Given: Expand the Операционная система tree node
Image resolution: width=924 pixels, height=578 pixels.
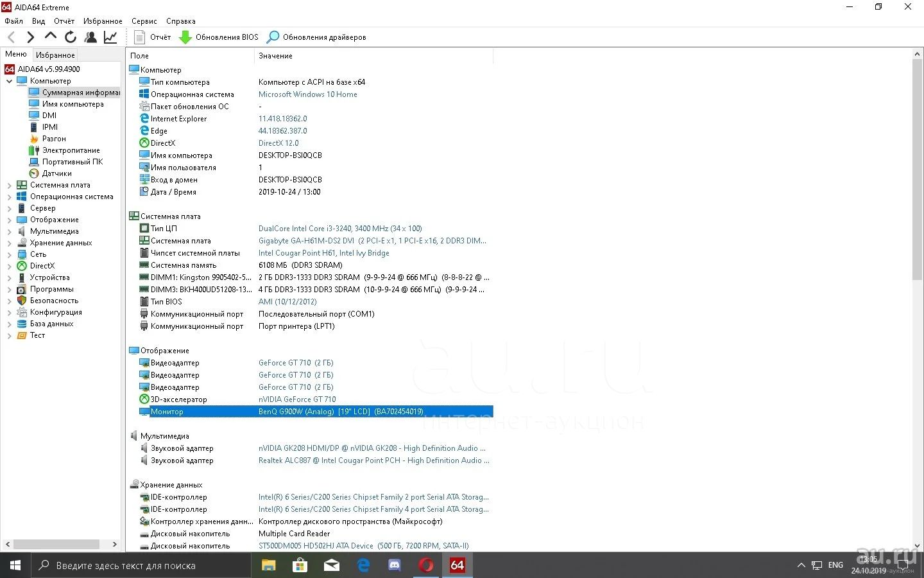Looking at the screenshot, I should click(9, 197).
